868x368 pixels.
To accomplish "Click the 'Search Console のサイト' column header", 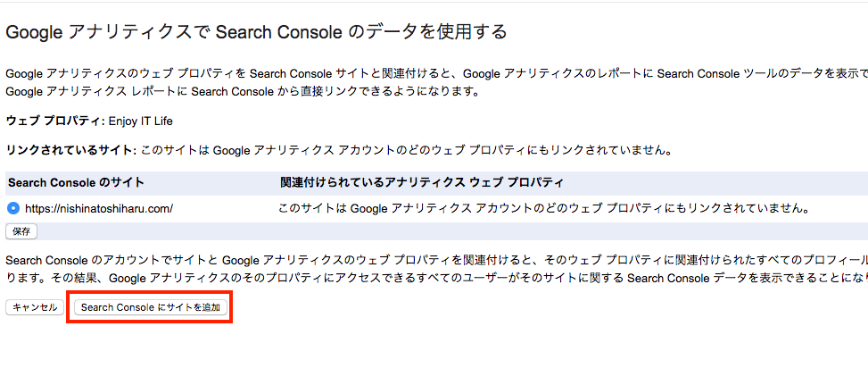I will (x=76, y=183).
